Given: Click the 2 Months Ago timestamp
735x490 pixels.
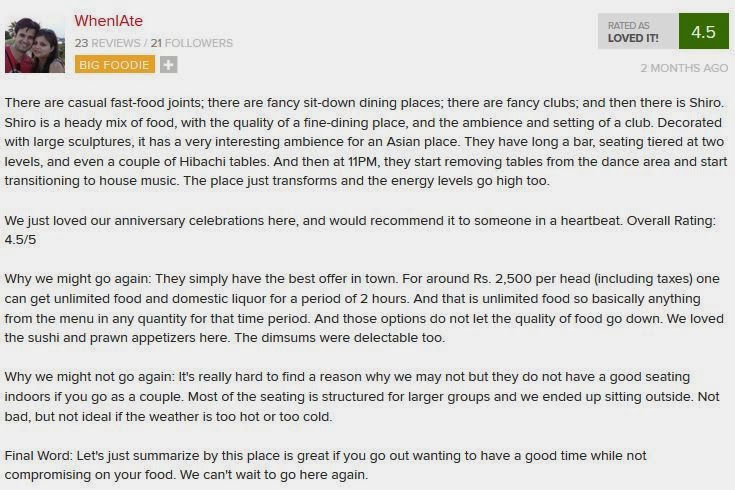Looking at the screenshot, I should (684, 68).
